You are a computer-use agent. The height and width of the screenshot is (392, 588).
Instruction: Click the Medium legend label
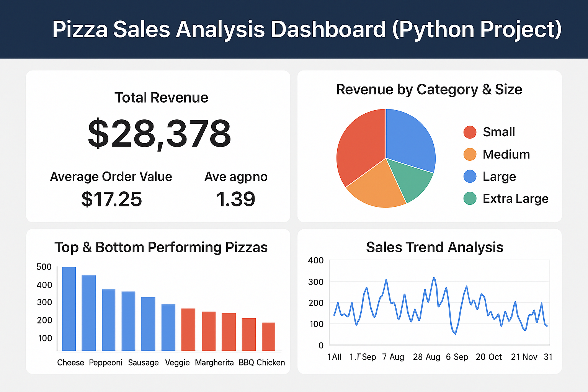[506, 154]
